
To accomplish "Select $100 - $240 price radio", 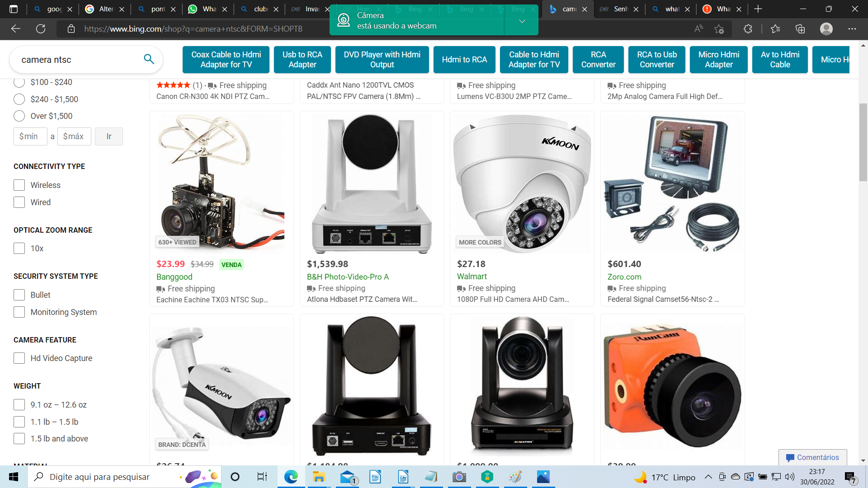I will click(19, 82).
